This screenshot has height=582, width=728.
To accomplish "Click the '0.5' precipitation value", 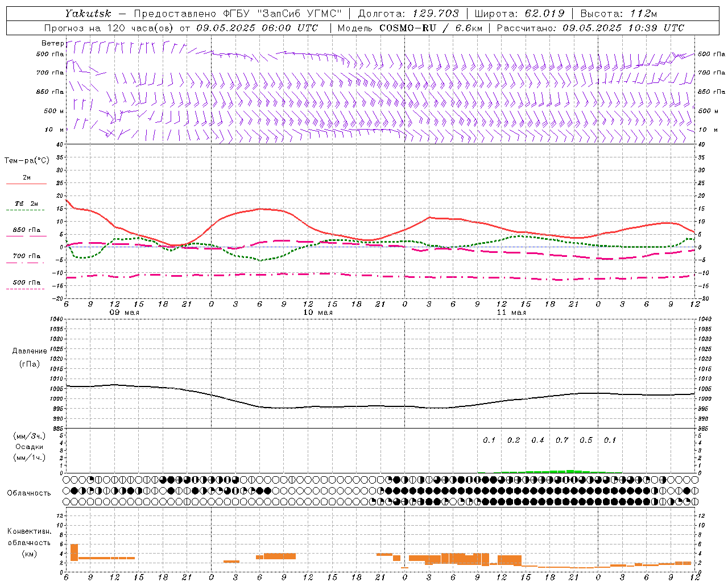I will click(x=586, y=440).
